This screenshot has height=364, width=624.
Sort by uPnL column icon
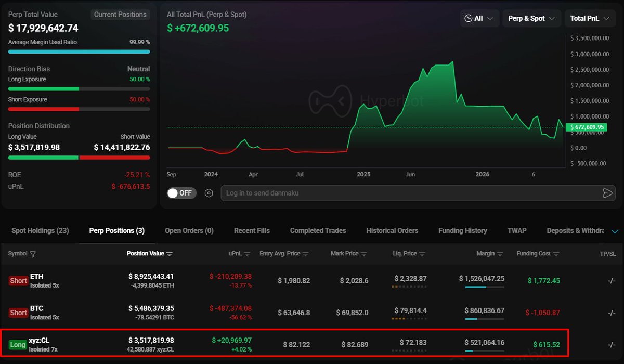click(248, 254)
